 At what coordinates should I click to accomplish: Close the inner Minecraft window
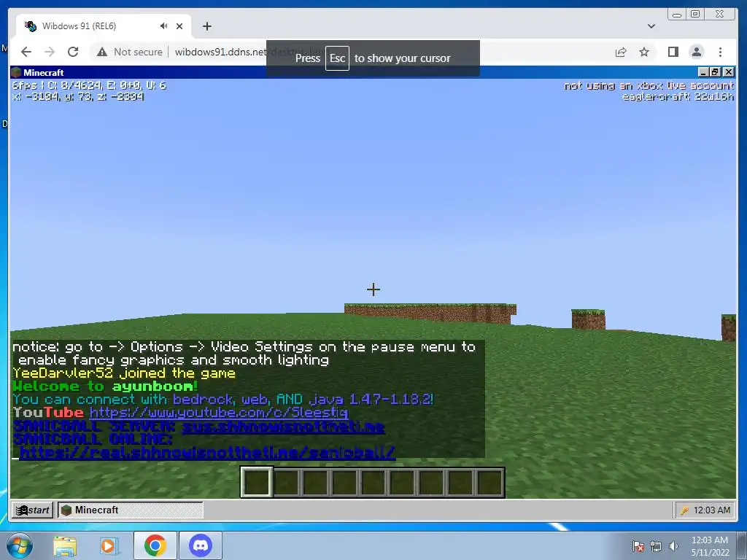(x=729, y=72)
